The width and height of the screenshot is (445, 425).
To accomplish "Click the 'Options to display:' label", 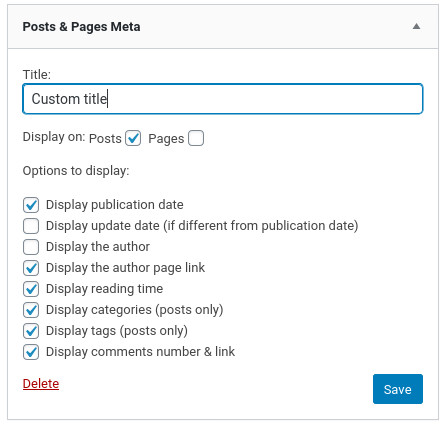I will [76, 171].
